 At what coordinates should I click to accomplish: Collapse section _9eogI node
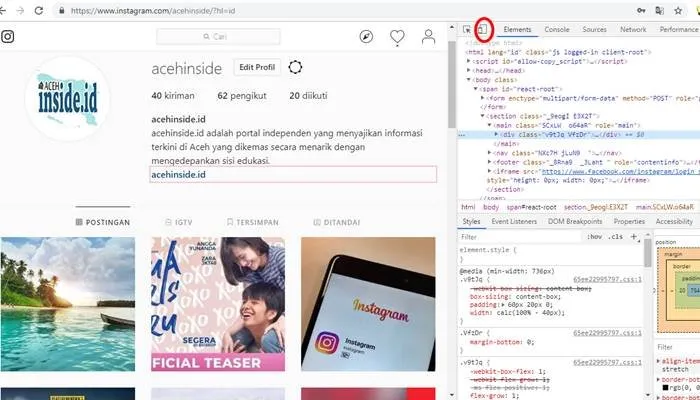click(x=483, y=116)
